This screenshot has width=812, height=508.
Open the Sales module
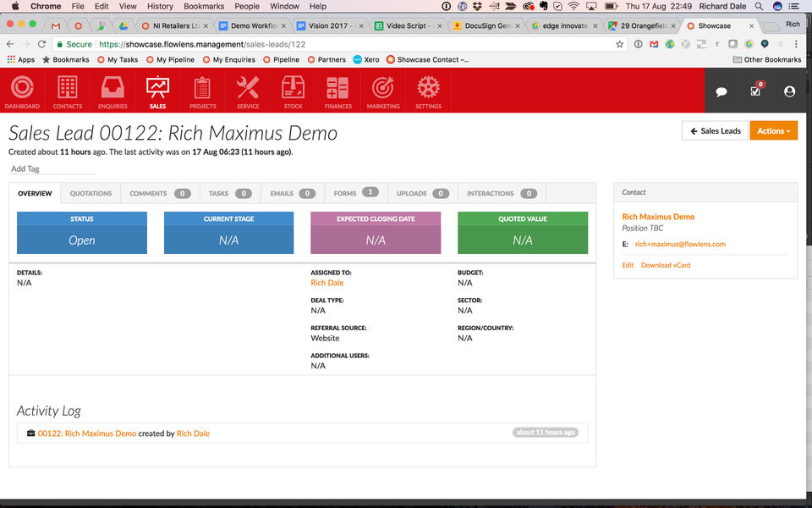(157, 91)
